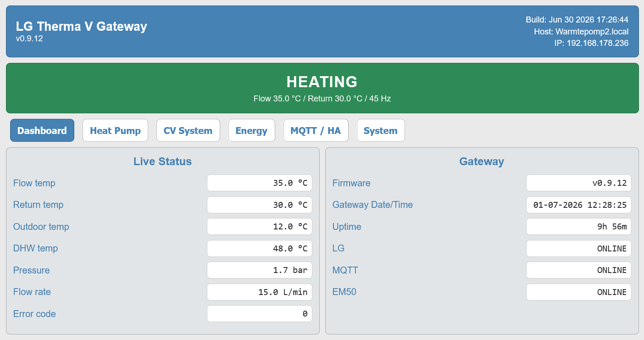
Task: Click the Error code value 0
Action: pyautogui.click(x=260, y=313)
